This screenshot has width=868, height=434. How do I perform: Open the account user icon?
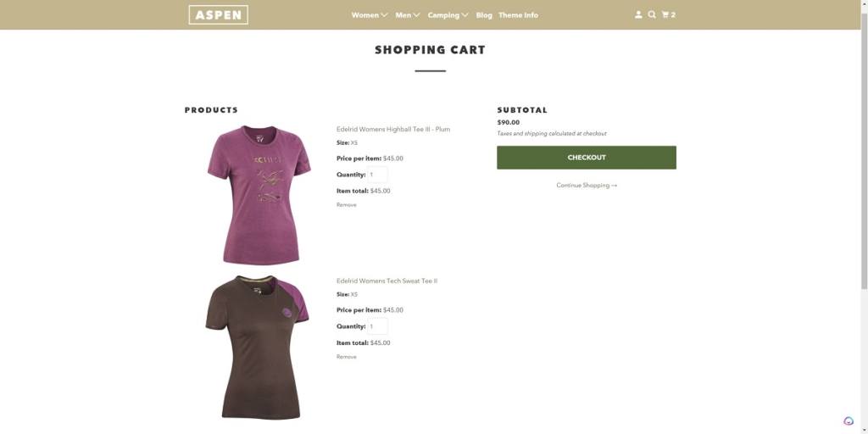point(638,15)
